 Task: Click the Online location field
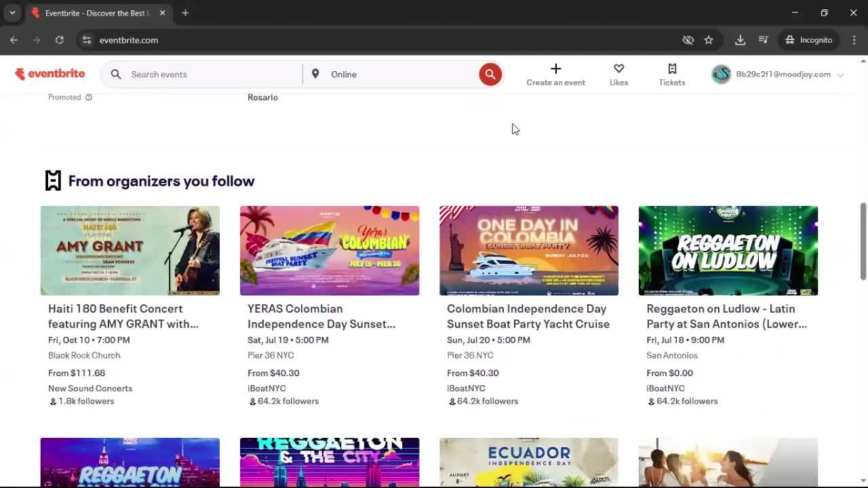[400, 75]
